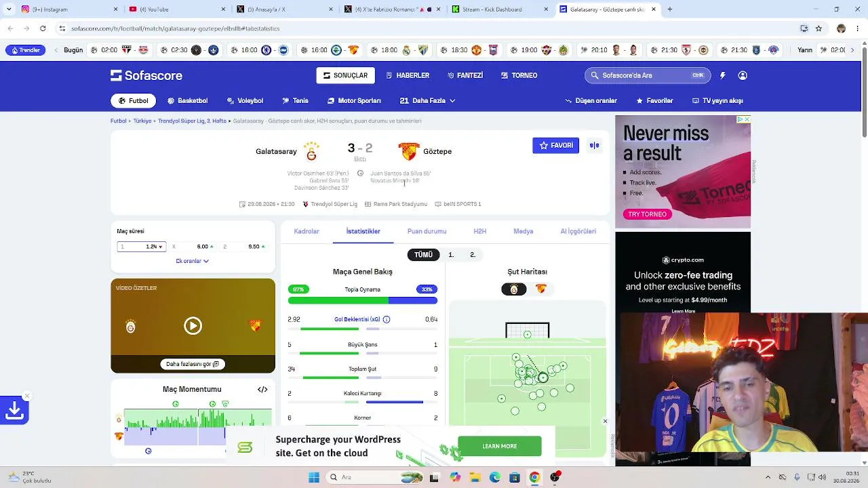Image resolution: width=868 pixels, height=488 pixels.
Task: Close the download widget with the small X
Action: [26, 396]
